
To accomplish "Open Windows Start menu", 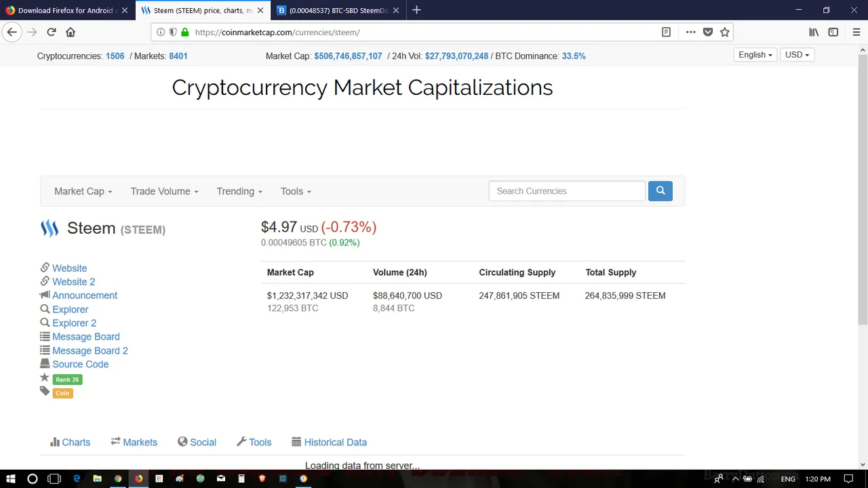I will [x=11, y=479].
